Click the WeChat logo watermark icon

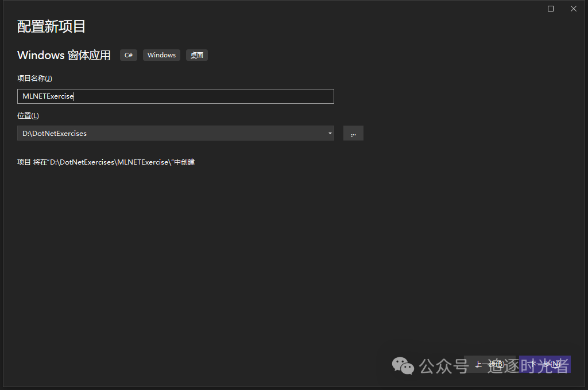[403, 365]
